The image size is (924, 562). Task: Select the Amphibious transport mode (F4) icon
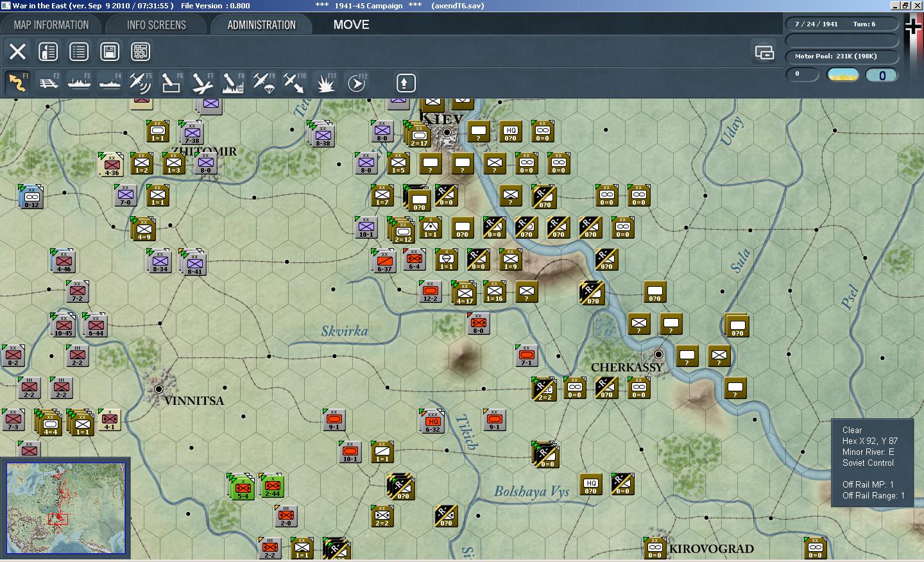click(x=110, y=83)
